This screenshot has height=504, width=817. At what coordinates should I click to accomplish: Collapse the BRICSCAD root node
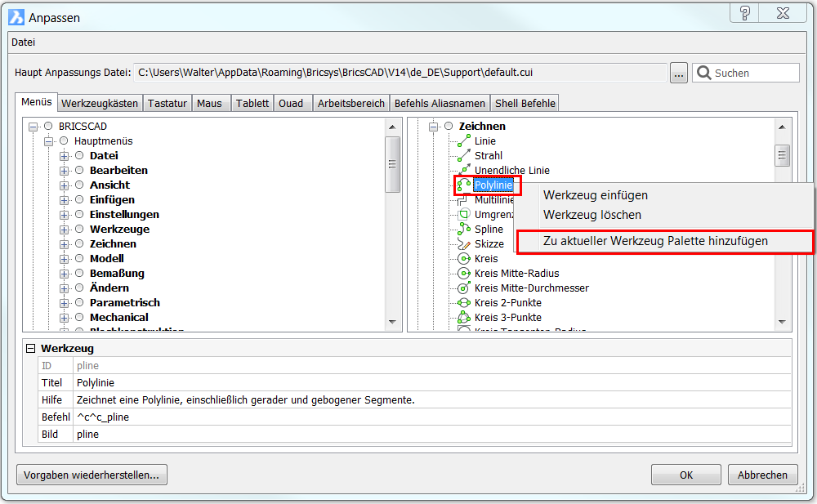pyautogui.click(x=33, y=127)
